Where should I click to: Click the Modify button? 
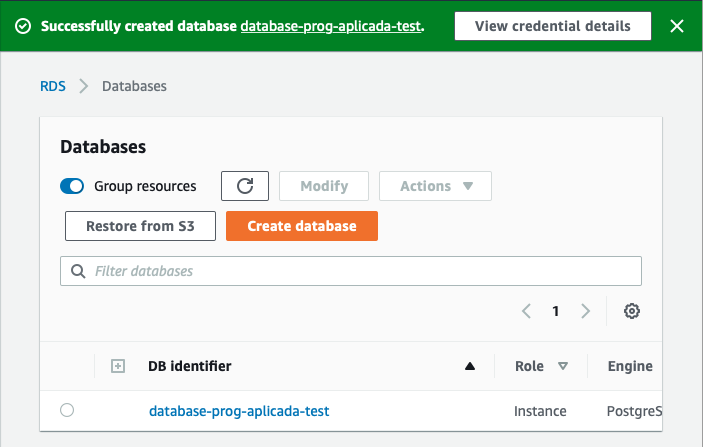(324, 186)
